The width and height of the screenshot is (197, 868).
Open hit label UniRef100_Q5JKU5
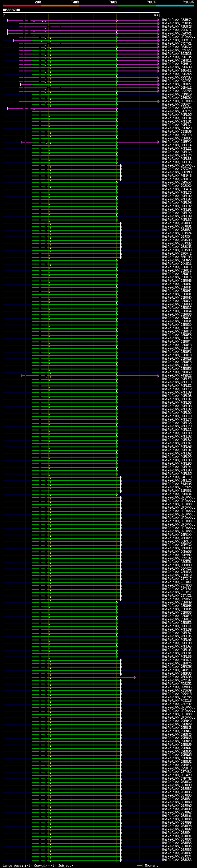click(177, 24)
